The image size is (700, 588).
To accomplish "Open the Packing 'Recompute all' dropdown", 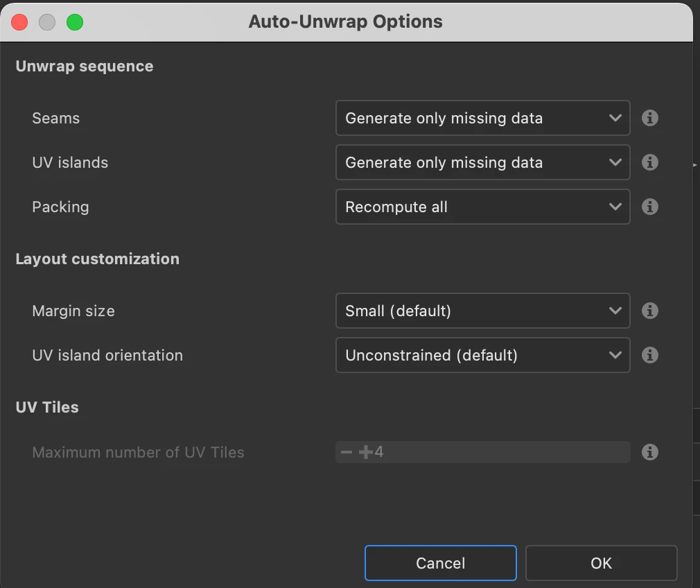I will tap(482, 207).
